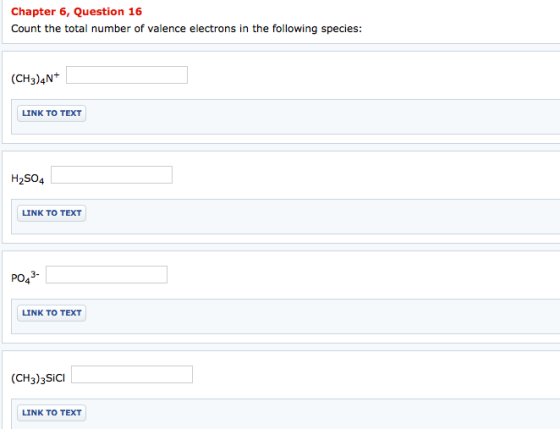Click gray panel area beside second Link to Text
Screen dimensions: 560x429
click(321, 217)
